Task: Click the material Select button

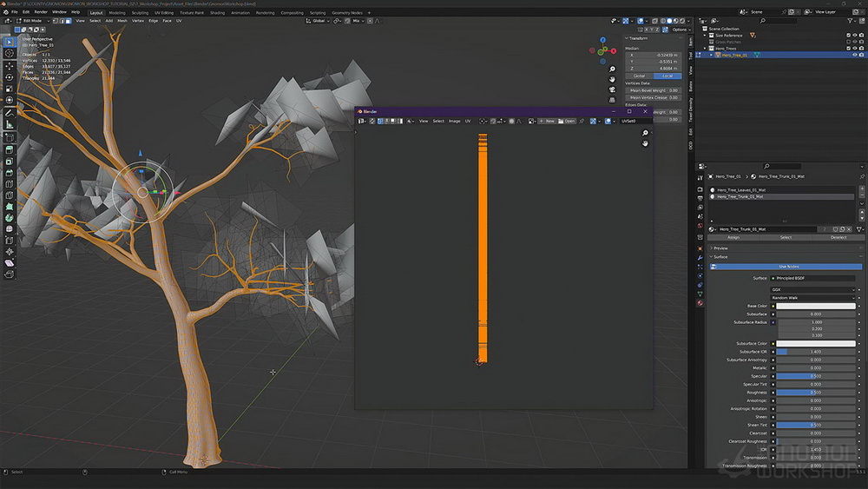Action: [786, 238]
